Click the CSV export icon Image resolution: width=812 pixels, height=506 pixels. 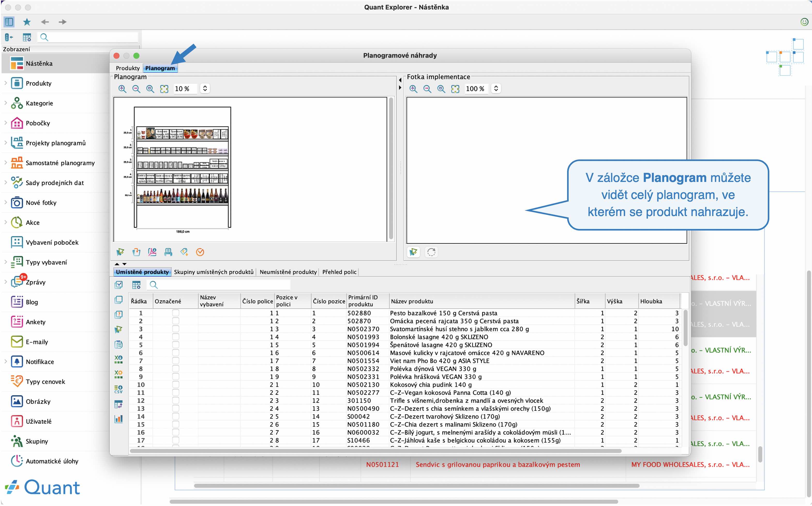click(118, 389)
